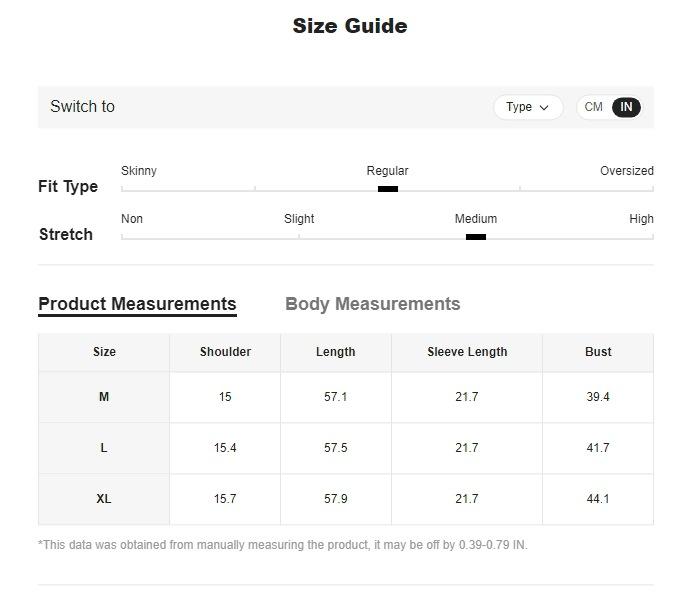
Task: Click the XL bust value 44.1
Action: [598, 499]
